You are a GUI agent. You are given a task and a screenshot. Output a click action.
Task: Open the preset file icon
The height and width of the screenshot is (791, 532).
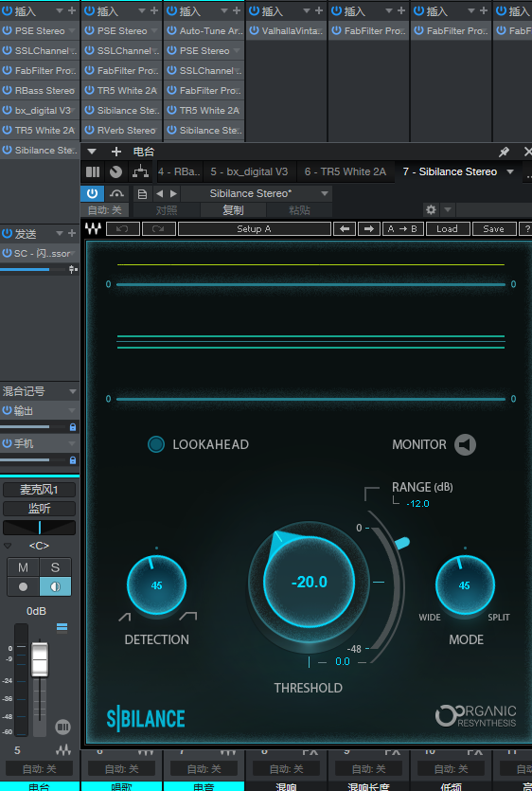[142, 193]
